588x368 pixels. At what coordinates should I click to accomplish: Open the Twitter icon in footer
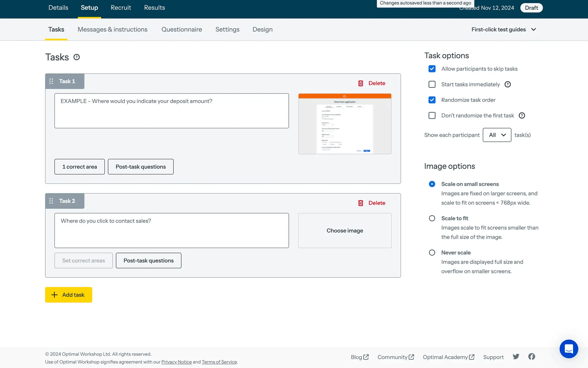click(516, 357)
